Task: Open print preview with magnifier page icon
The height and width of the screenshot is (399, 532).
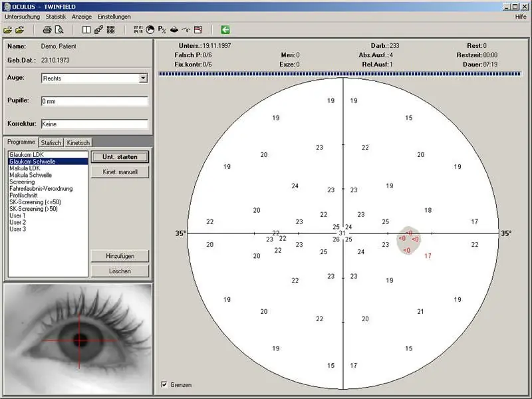Action: pos(59,29)
